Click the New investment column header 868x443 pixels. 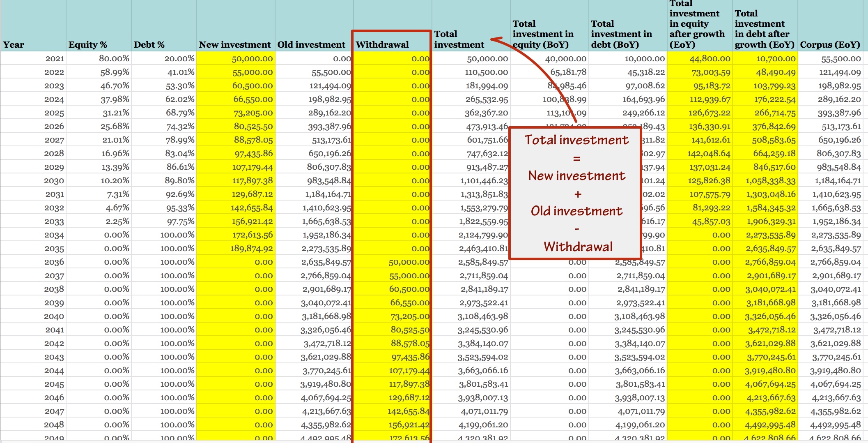(x=234, y=44)
